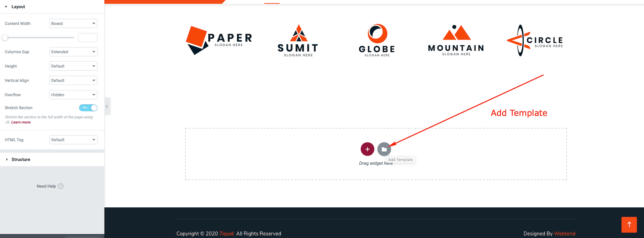The width and height of the screenshot is (644, 238).
Task: Select the Paper logo image
Action: [x=219, y=40]
